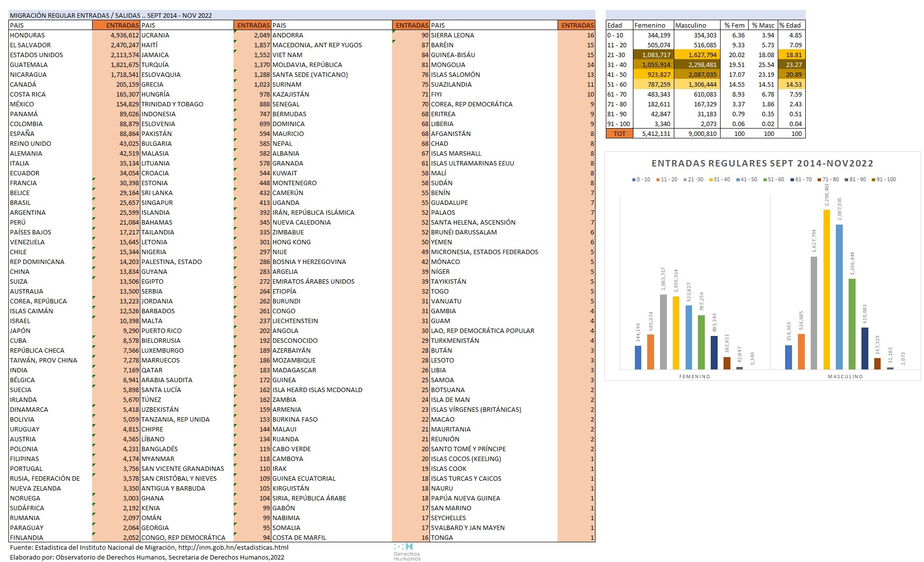Viewport: 924px width, 562px height.
Task: Click the % Edad column header
Action: 791,25
